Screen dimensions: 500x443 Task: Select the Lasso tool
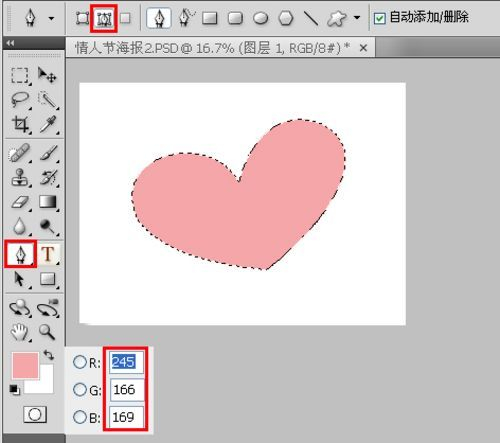20,99
